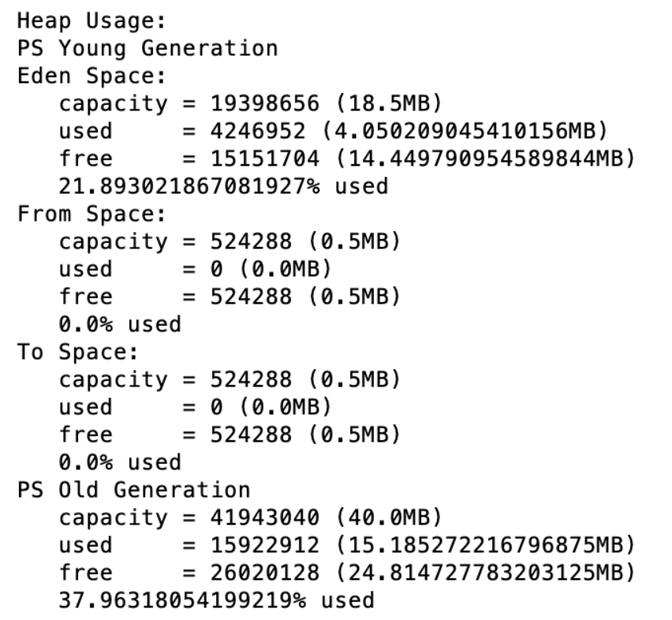The width and height of the screenshot is (672, 620).
Task: Click Eden free value 15151704
Action: pyautogui.click(x=264, y=159)
